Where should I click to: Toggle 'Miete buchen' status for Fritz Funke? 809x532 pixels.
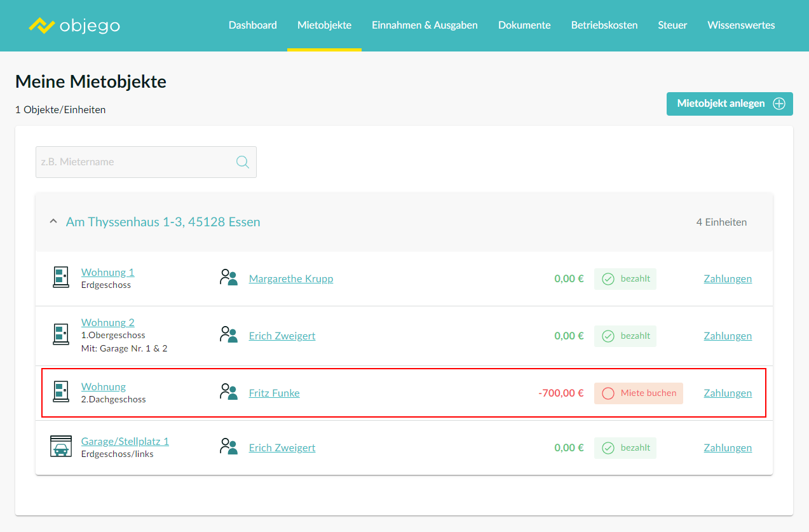638,393
